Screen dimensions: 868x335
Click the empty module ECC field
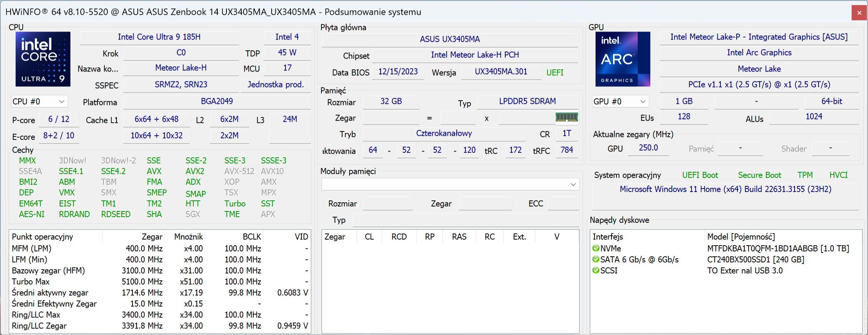563,203
